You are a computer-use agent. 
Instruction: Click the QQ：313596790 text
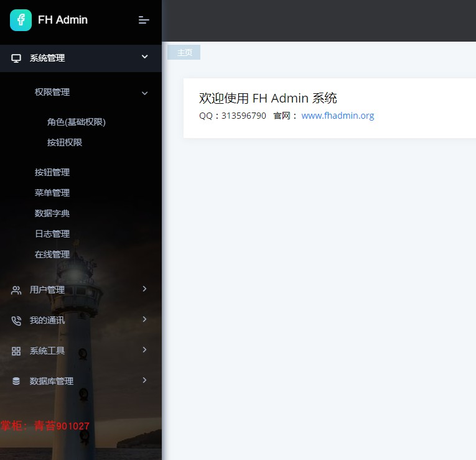click(233, 116)
